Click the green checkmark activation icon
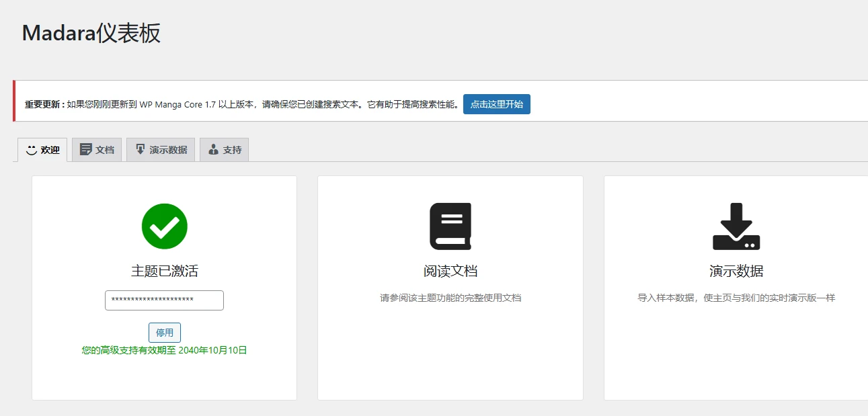The height and width of the screenshot is (416, 868). [163, 226]
